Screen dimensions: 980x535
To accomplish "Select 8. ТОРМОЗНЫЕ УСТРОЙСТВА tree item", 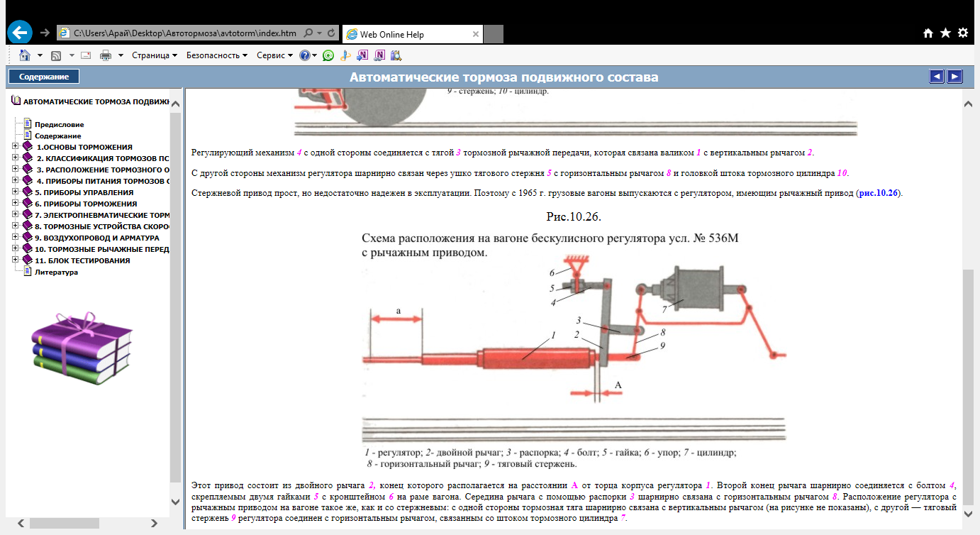I will (x=102, y=226).
